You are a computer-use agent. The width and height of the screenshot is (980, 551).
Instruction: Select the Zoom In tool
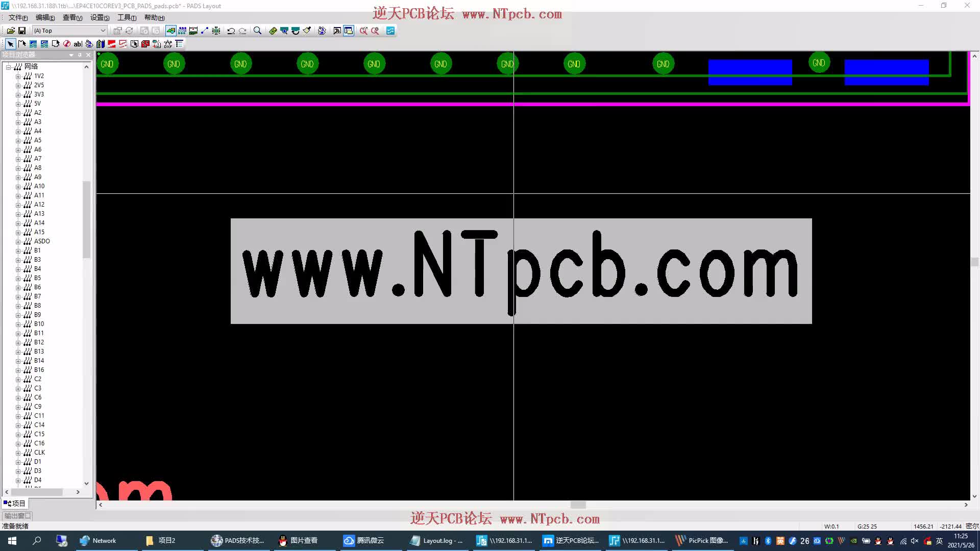258,30
